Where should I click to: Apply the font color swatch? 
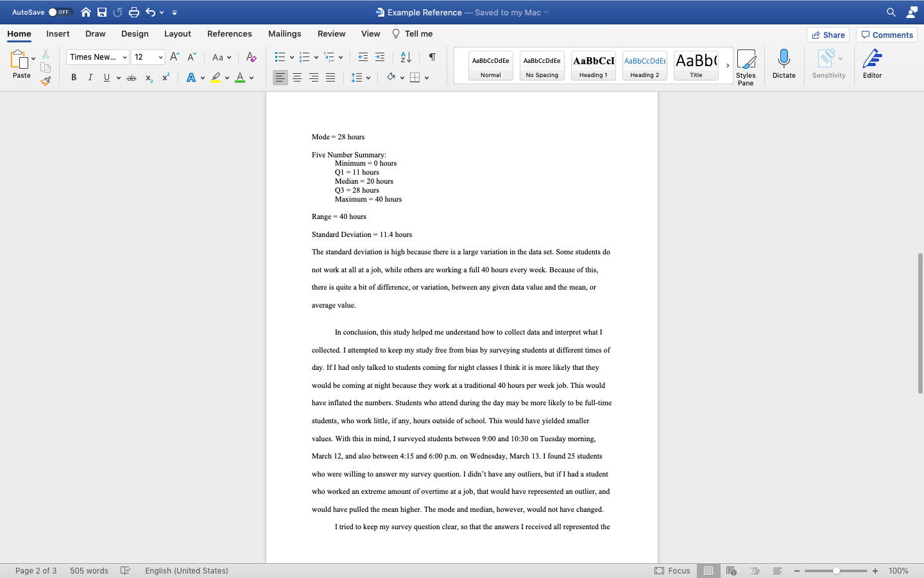pyautogui.click(x=240, y=78)
